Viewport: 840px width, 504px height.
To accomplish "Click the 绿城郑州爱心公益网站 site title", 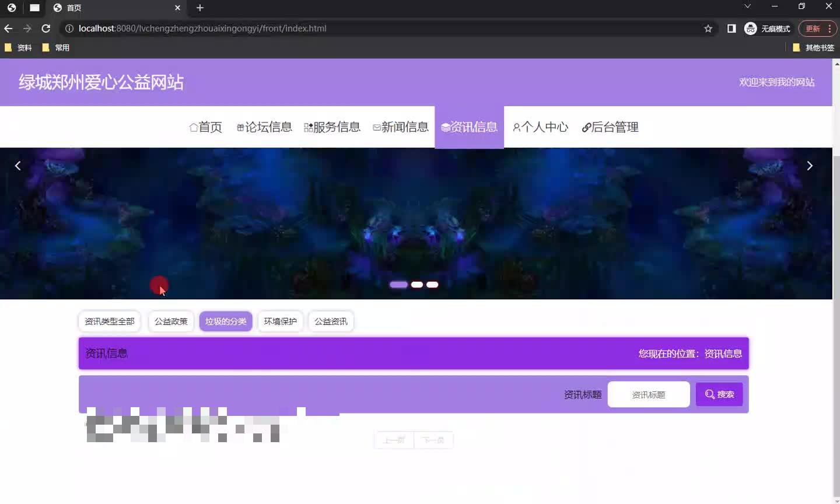I will tap(101, 82).
